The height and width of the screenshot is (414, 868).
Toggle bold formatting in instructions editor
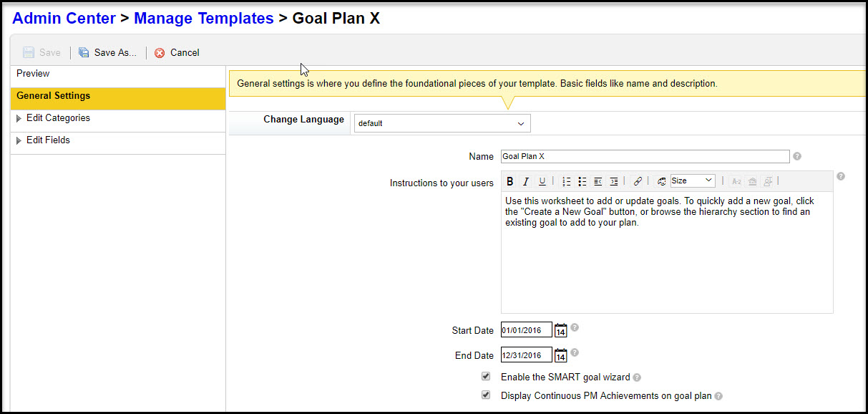pyautogui.click(x=510, y=181)
